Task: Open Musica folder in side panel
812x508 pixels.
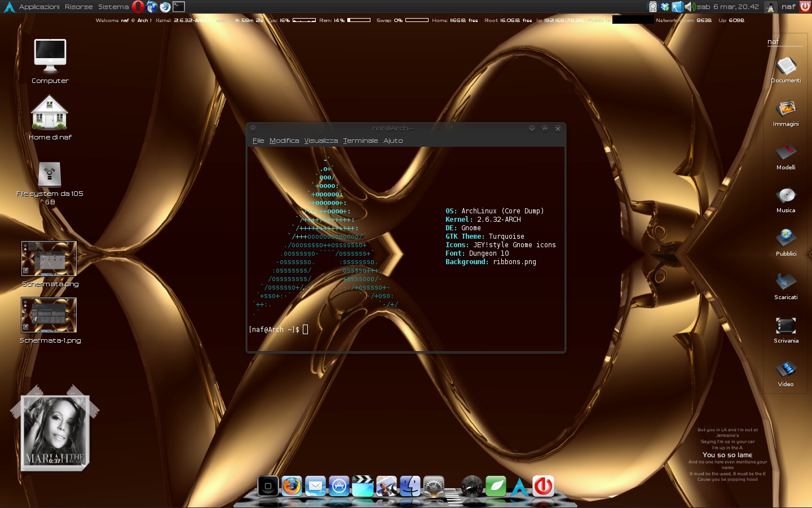Action: click(x=786, y=200)
